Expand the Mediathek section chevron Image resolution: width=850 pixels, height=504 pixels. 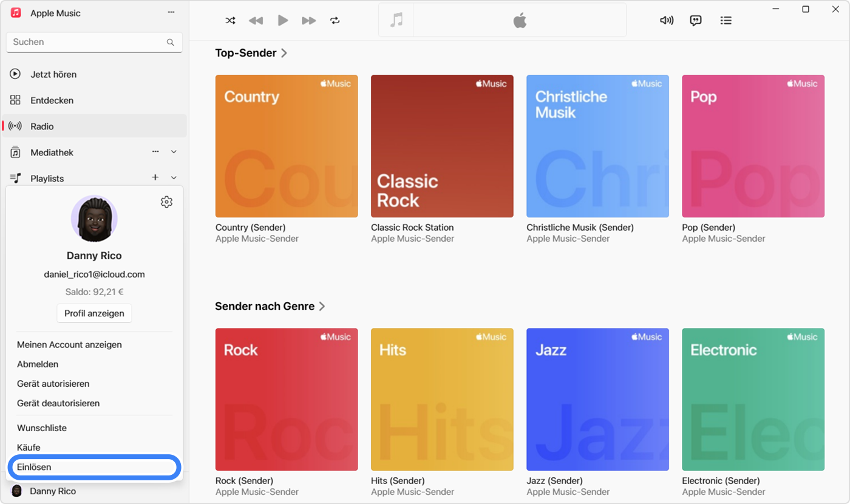174,152
